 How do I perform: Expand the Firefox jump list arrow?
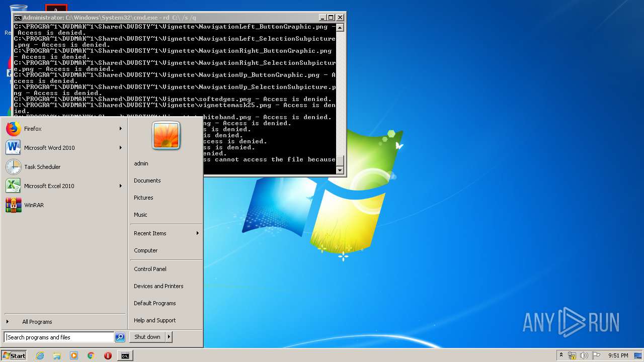[x=121, y=129]
